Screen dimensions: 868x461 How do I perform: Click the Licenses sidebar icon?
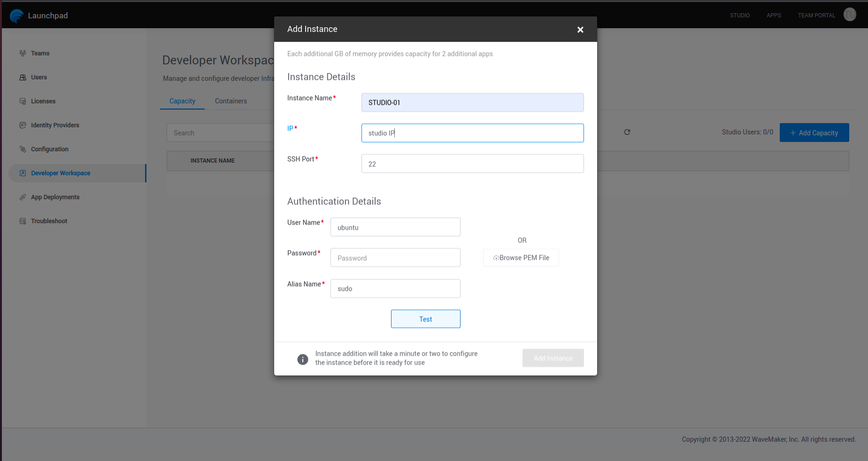coord(23,101)
